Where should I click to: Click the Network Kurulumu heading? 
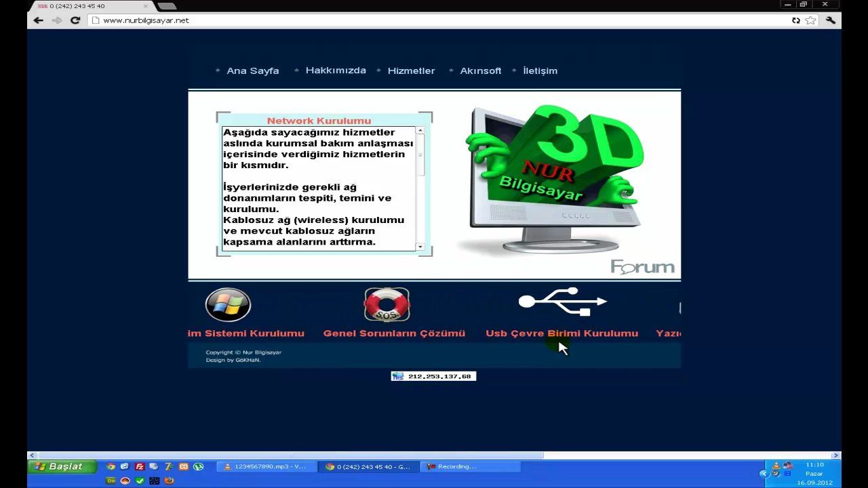[x=319, y=121]
